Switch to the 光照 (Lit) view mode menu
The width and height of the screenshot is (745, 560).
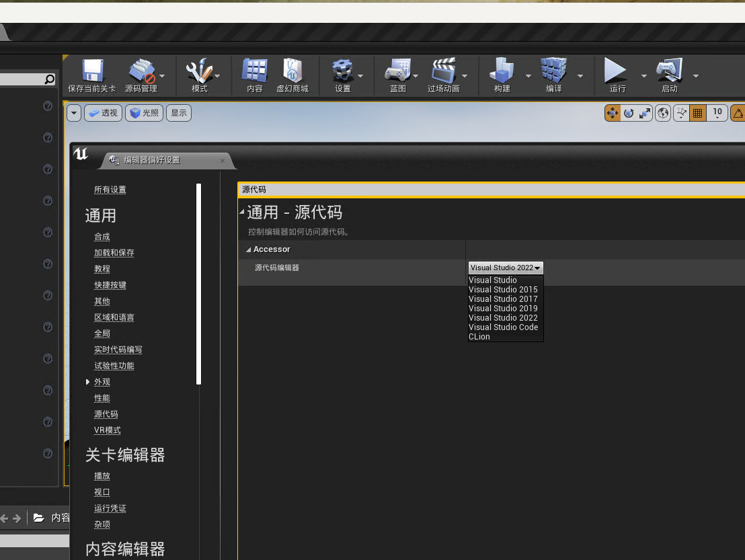click(x=144, y=113)
